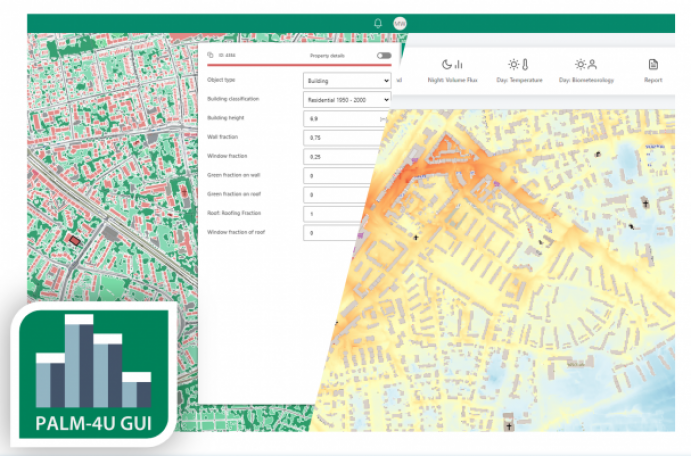Open the Object type dropdown
The image size is (691, 456).
(346, 80)
